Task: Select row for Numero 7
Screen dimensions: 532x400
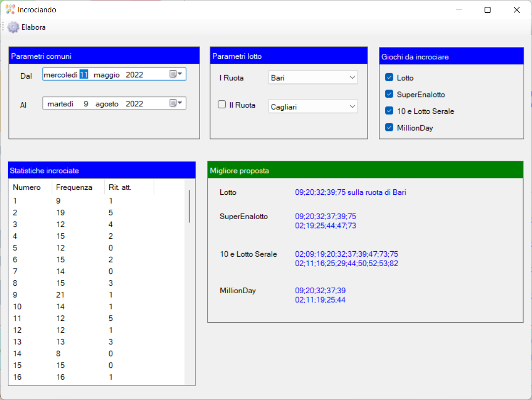Action: pos(97,271)
